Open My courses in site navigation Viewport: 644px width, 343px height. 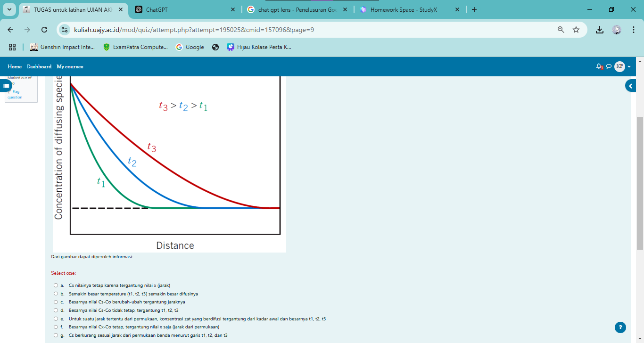tap(70, 67)
